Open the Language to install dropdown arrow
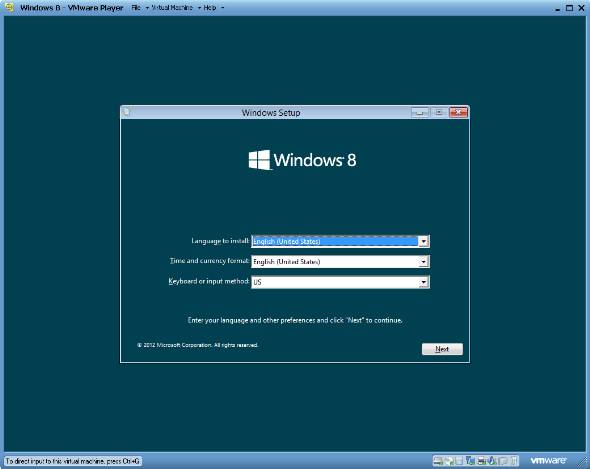The width and height of the screenshot is (590, 469). (424, 241)
